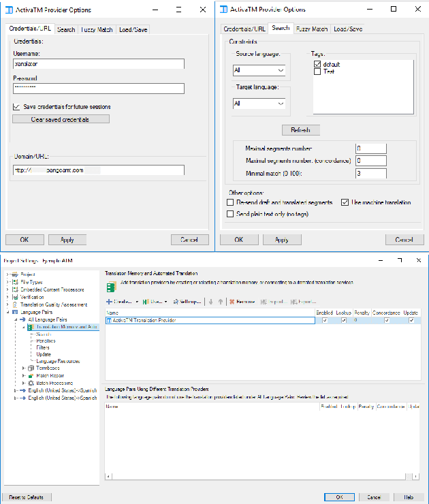Toggle Use machine translation checkbox
Image resolution: width=429 pixels, height=504 pixels.
point(345,202)
